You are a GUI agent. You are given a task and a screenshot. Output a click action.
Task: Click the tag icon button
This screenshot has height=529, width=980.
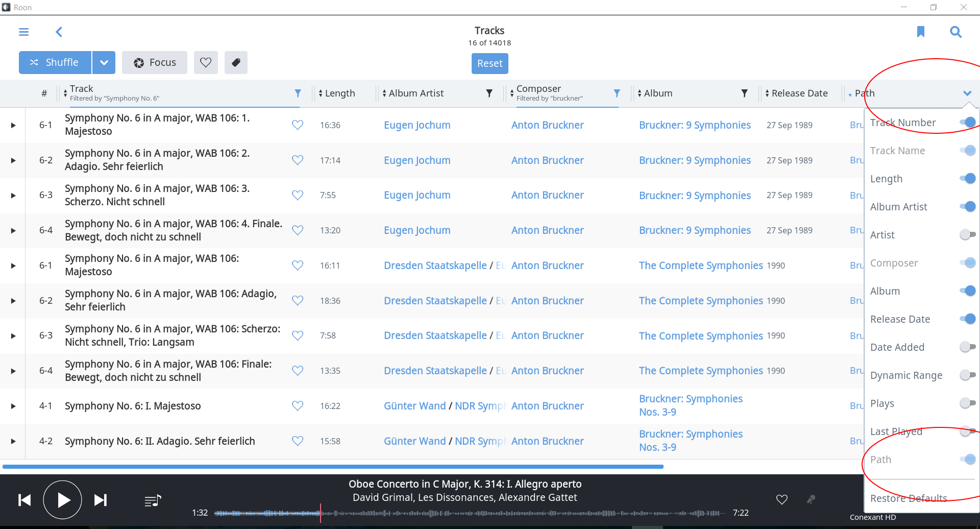click(236, 62)
